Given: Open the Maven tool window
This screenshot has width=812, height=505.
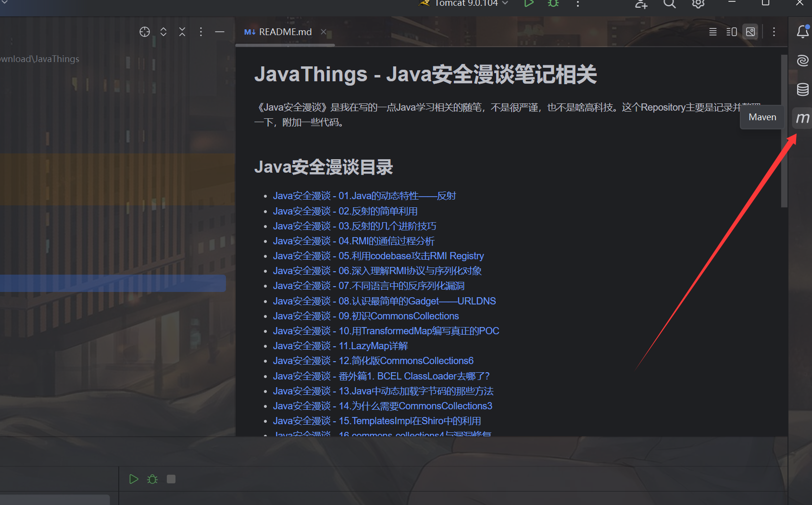Looking at the screenshot, I should [802, 118].
